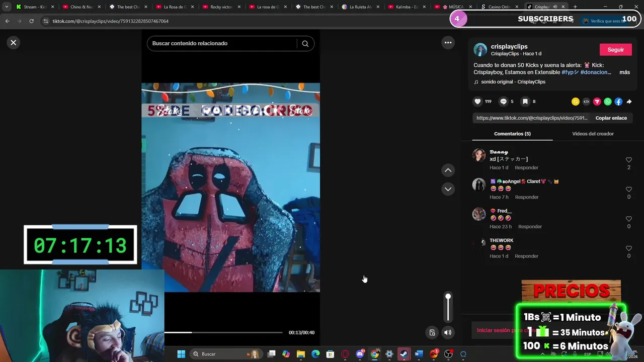Image resolution: width=644 pixels, height=362 pixels.
Task: Go to next video with down arrow
Action: coord(448,189)
